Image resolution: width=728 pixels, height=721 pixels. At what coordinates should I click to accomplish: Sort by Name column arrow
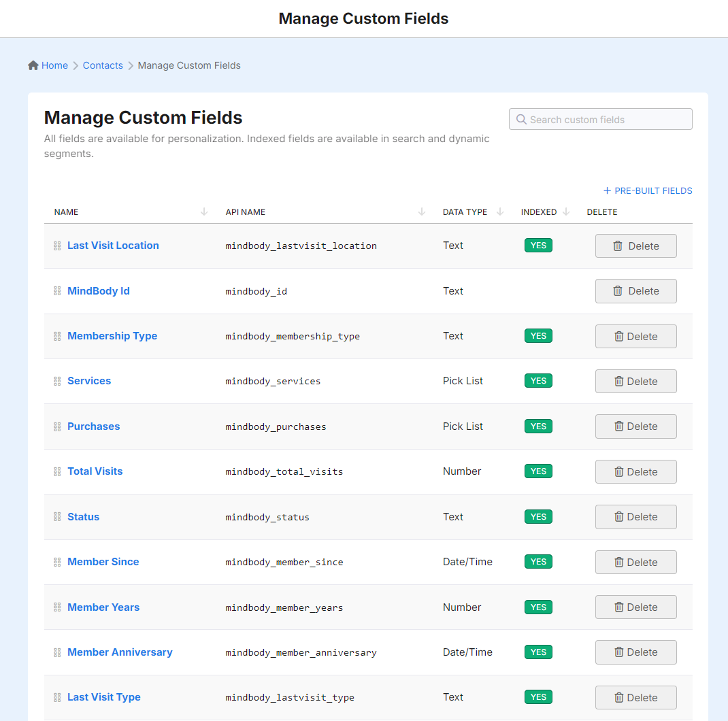coord(204,212)
